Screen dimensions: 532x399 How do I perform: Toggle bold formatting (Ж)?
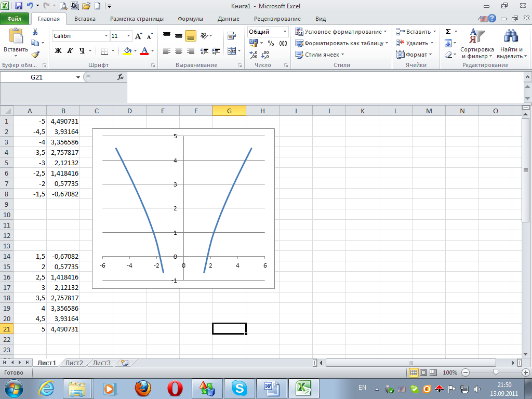point(58,51)
